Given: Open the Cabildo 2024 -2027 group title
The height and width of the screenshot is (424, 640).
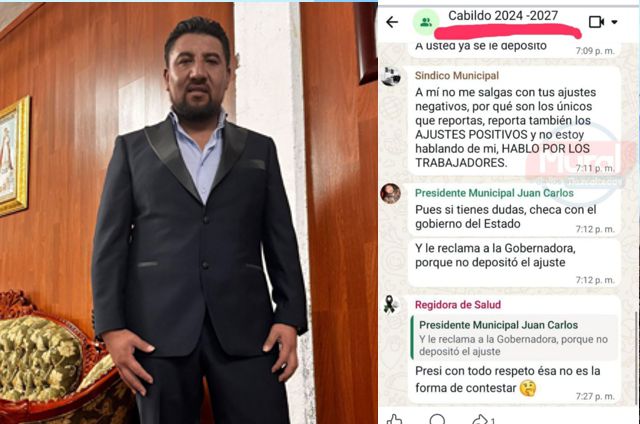Looking at the screenshot, I should [x=503, y=16].
